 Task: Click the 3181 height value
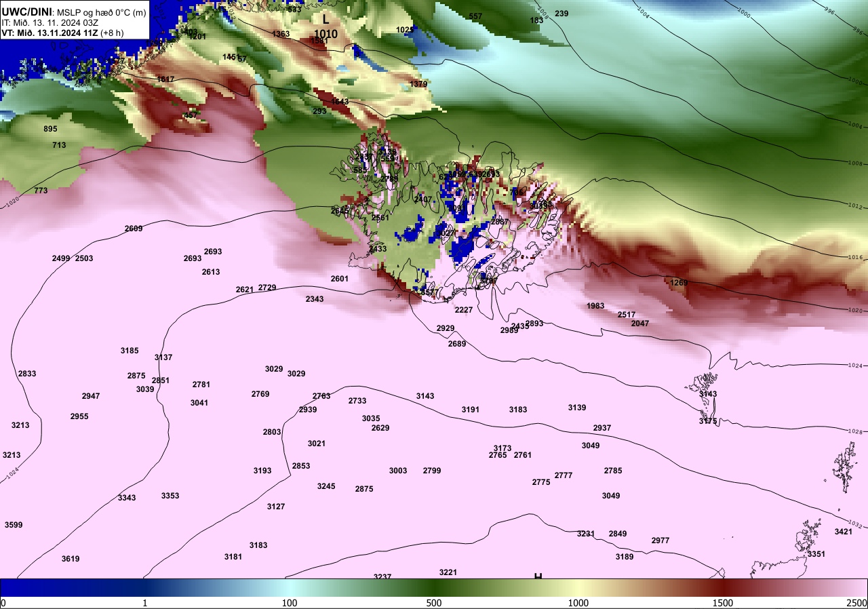(x=233, y=557)
